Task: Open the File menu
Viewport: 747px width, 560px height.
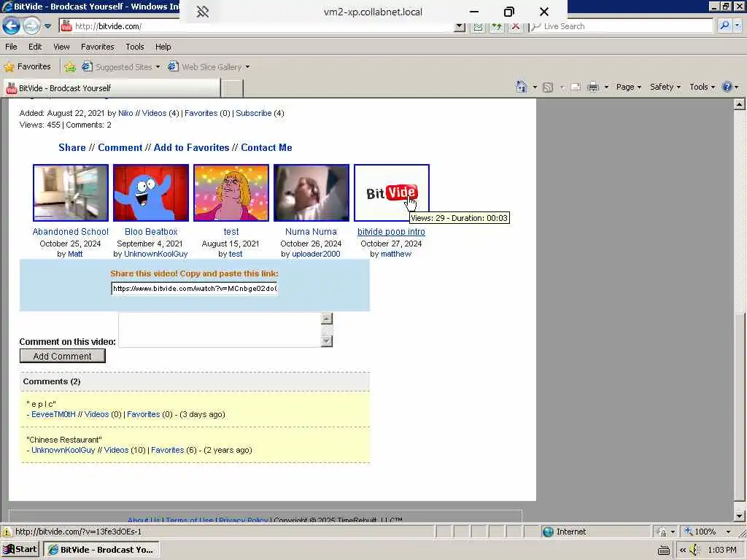Action: coord(11,47)
